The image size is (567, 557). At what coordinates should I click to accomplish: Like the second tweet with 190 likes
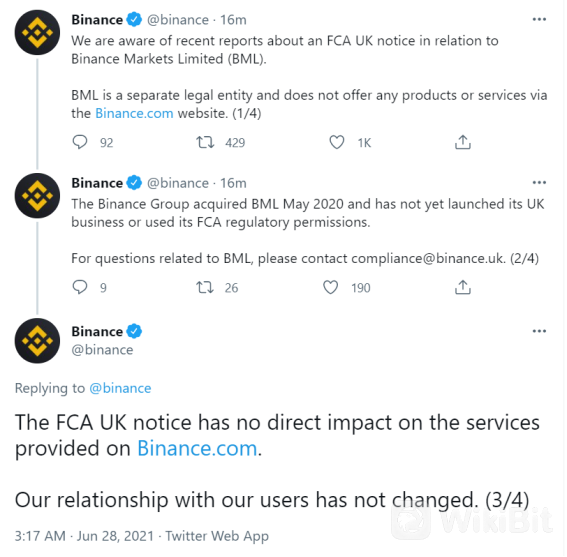click(x=331, y=288)
